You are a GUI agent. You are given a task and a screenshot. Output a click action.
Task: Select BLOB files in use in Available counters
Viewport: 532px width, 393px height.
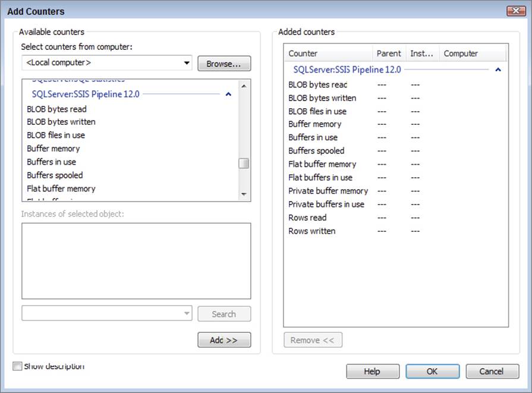pos(56,135)
